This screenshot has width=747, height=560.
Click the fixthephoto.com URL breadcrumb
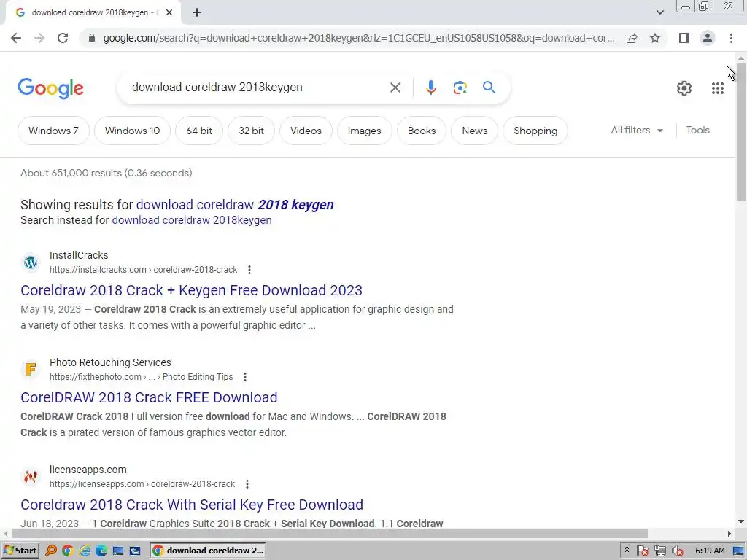coord(141,377)
